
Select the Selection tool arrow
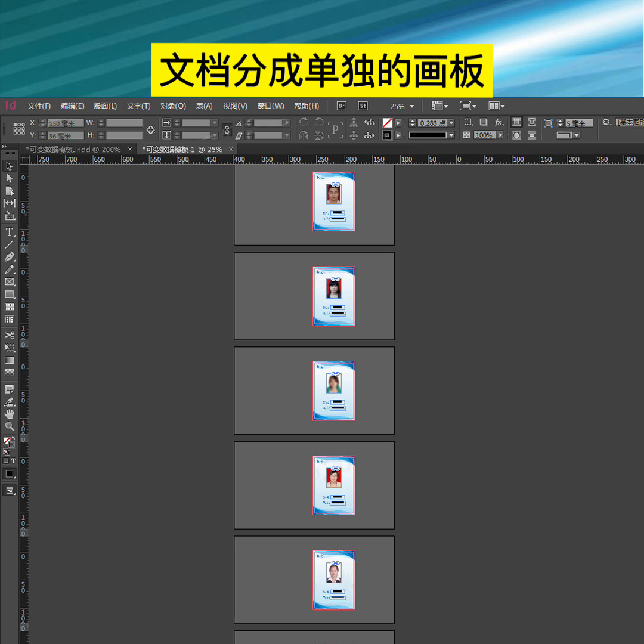point(10,166)
